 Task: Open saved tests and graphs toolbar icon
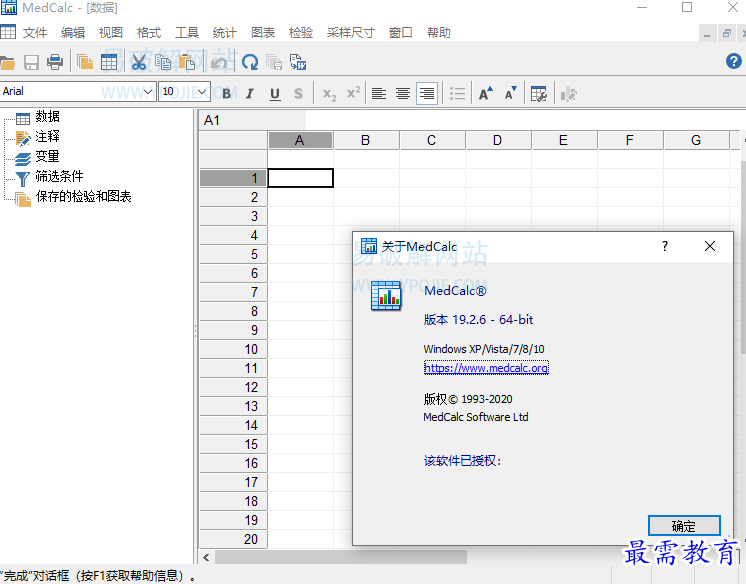85,62
